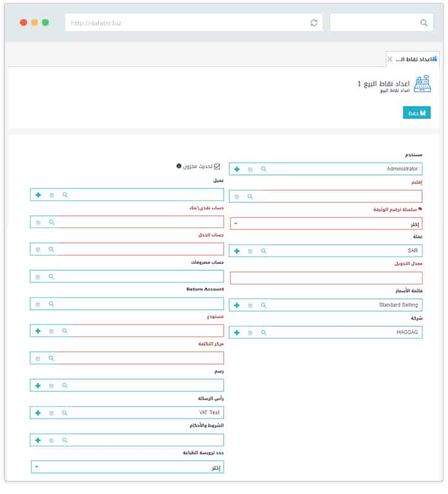This screenshot has width=448, height=494.
Task: Click the معدل التحويل input field
Action: click(x=326, y=278)
